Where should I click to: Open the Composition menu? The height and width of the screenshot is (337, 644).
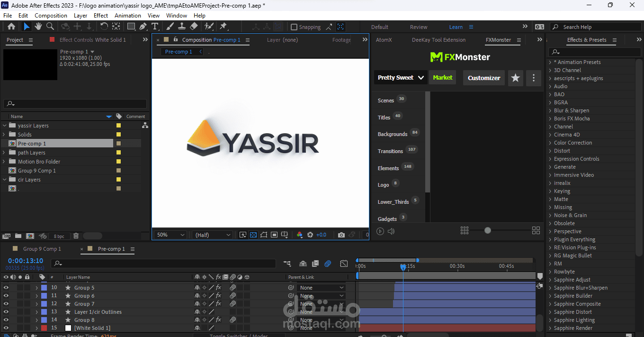[x=51, y=15]
